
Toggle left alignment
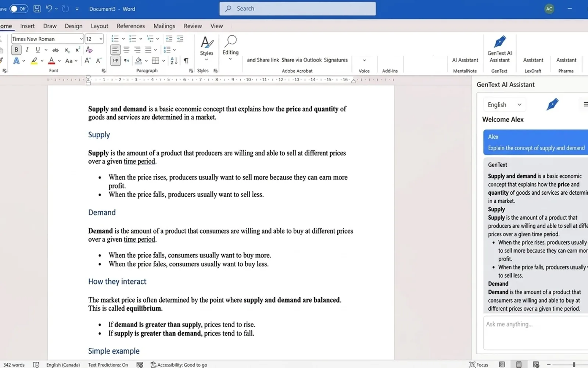[x=115, y=50]
